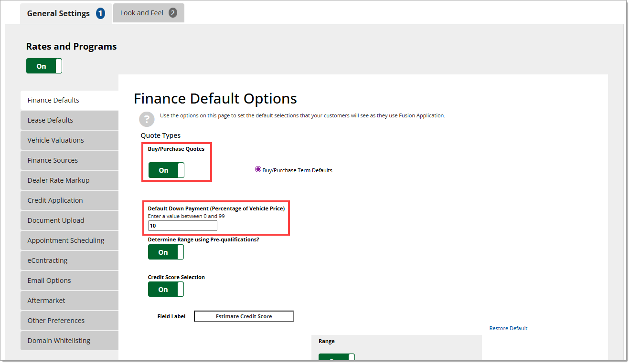Select Credit Application in the sidebar
The width and height of the screenshot is (630, 364).
point(69,200)
